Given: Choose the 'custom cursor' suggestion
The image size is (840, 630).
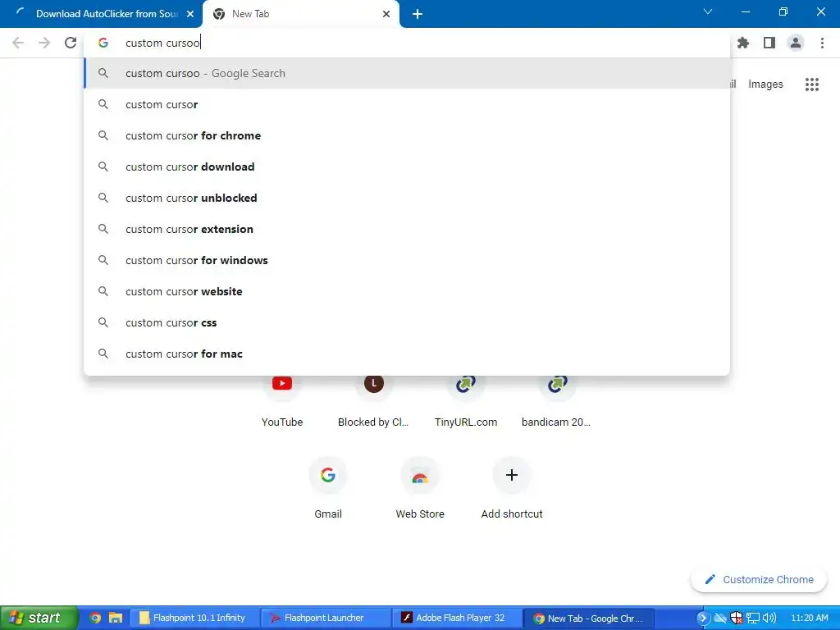Looking at the screenshot, I should pos(407,104).
